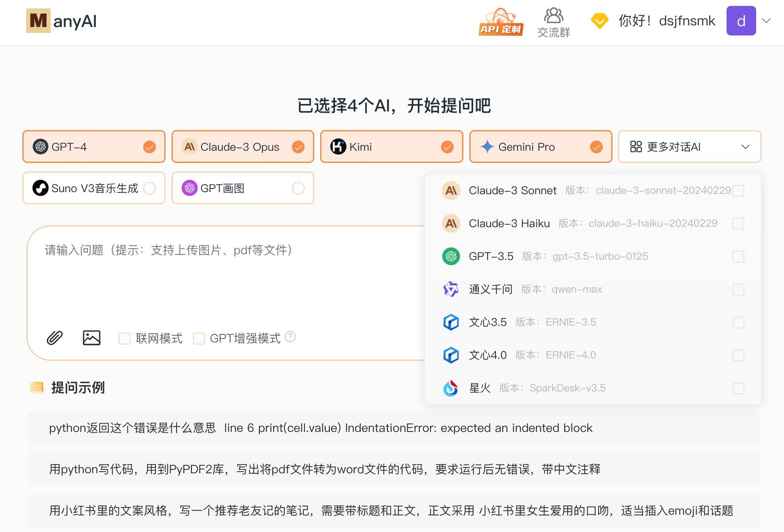The height and width of the screenshot is (532, 784).
Task: Check the Claude-3 Haiku checkbox
Action: [x=738, y=224]
